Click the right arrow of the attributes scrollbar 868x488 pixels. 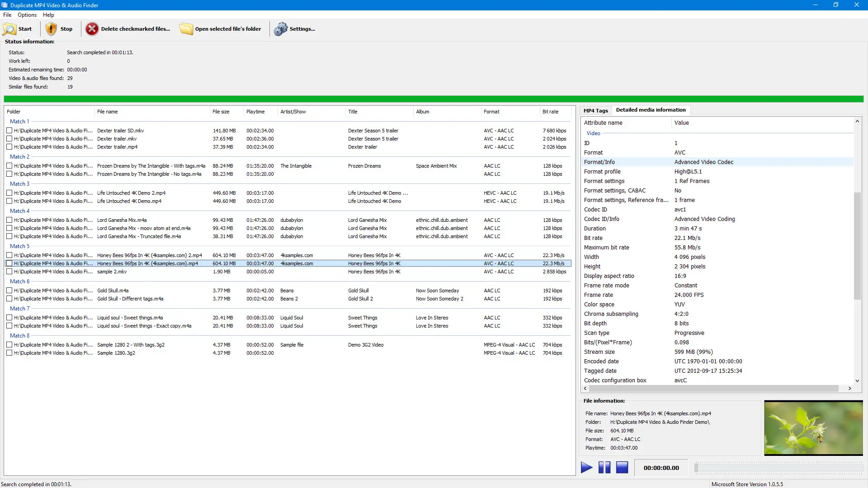849,389
